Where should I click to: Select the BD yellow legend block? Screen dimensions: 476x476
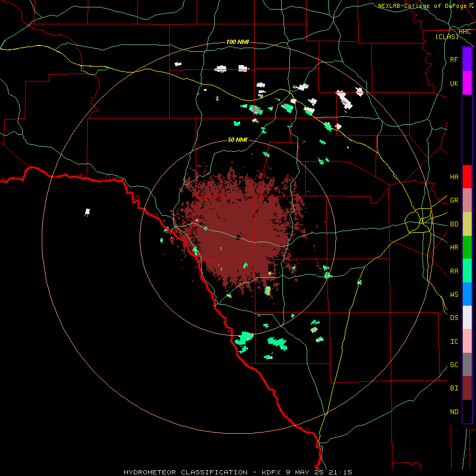[x=467, y=224]
